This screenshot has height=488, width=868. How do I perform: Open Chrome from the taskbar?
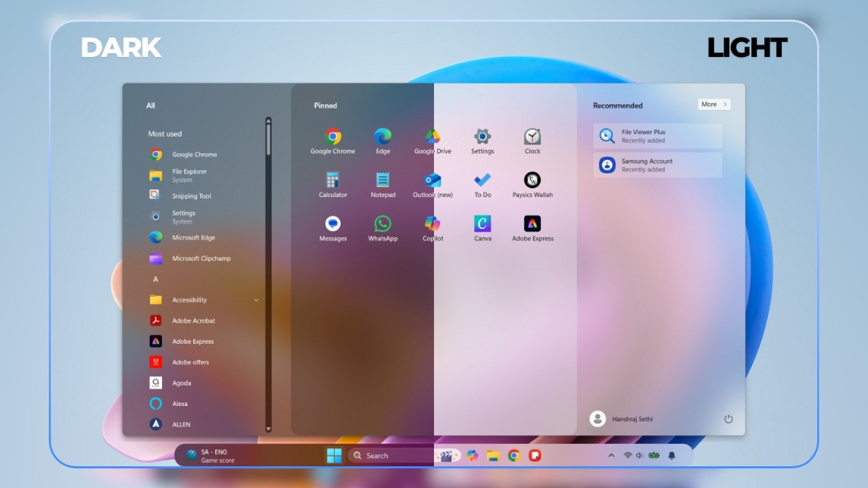click(514, 455)
